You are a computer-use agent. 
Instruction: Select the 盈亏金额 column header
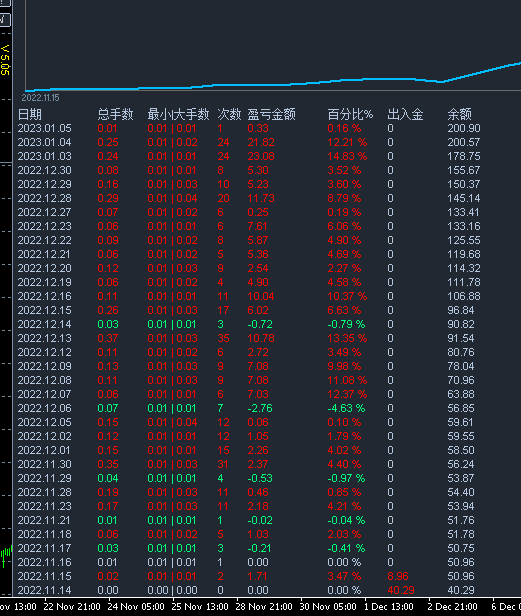[x=271, y=114]
